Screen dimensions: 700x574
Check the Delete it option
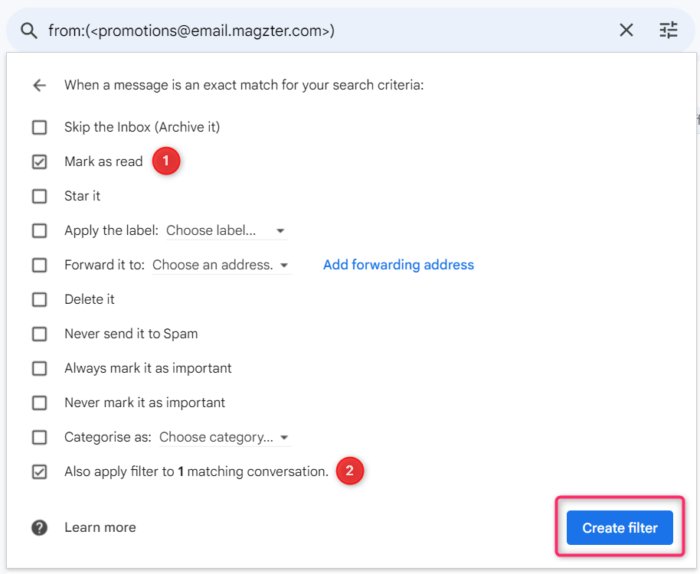[39, 299]
